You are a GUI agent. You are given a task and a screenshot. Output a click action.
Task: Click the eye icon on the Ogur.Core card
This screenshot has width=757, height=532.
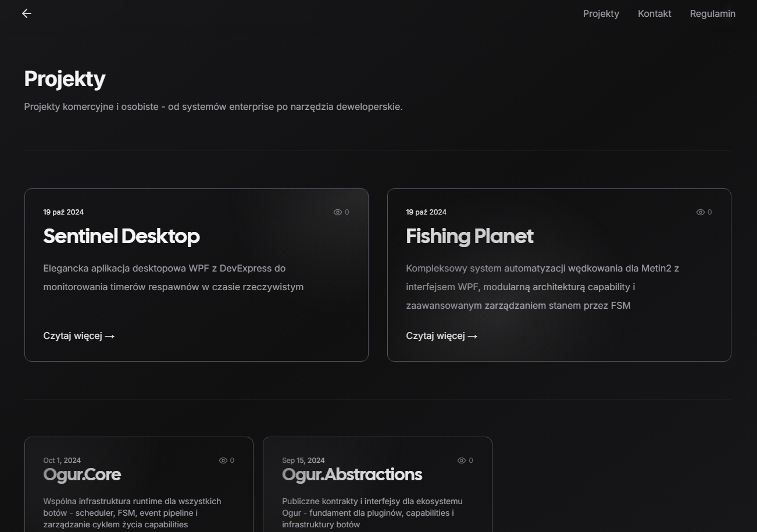(223, 460)
